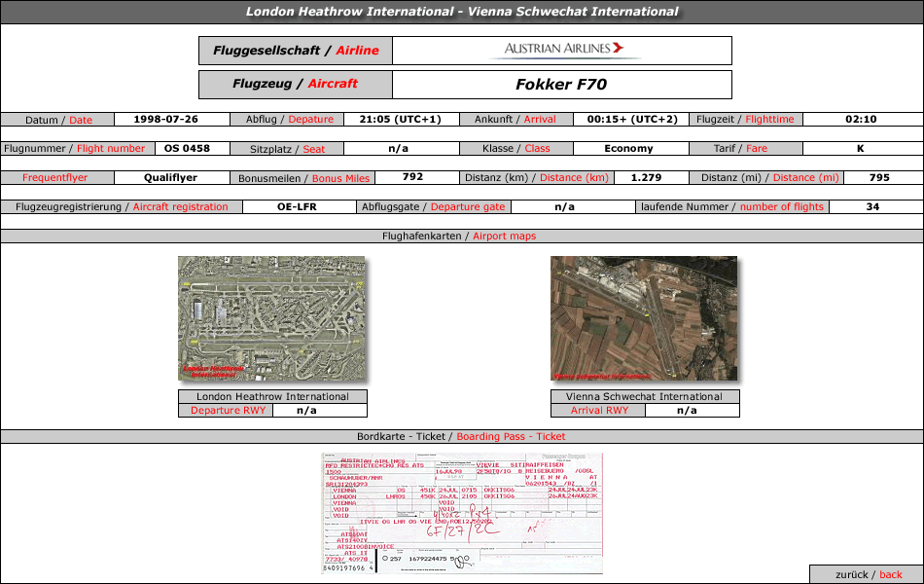
Task: Click the Economy class value
Action: pos(628,149)
